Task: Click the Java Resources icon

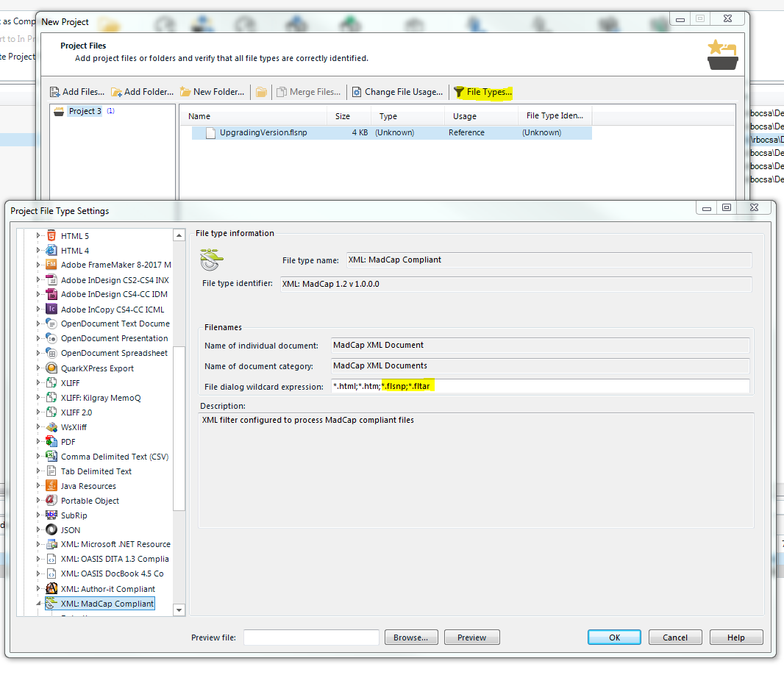Action: [x=51, y=485]
